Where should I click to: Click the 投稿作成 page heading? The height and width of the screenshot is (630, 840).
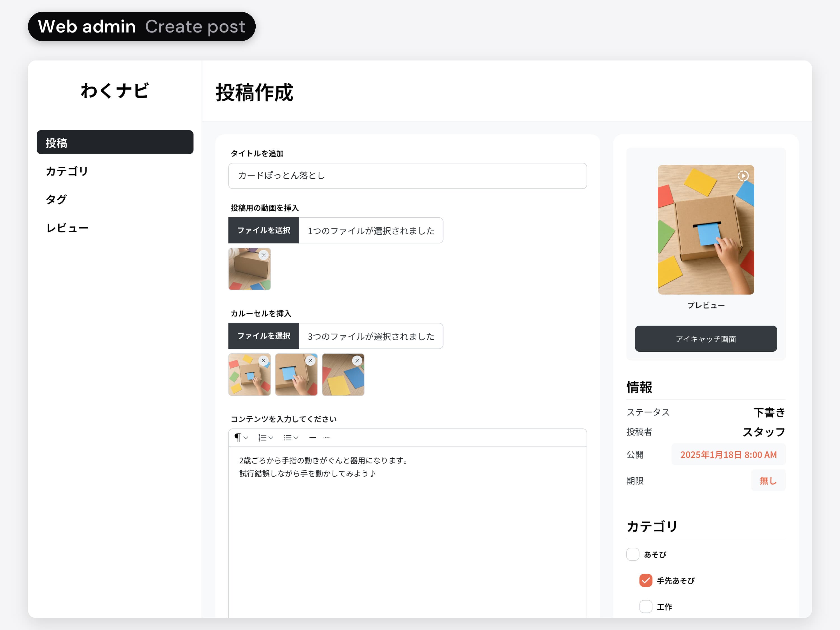pos(255,93)
